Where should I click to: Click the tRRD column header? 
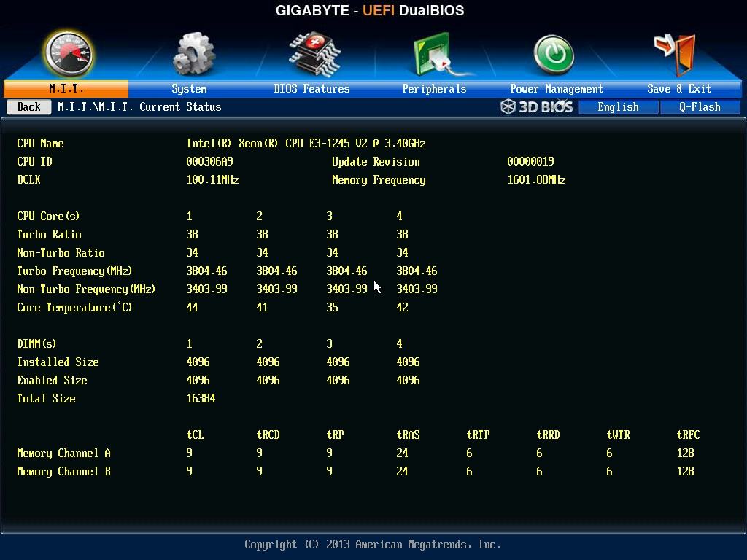(548, 435)
